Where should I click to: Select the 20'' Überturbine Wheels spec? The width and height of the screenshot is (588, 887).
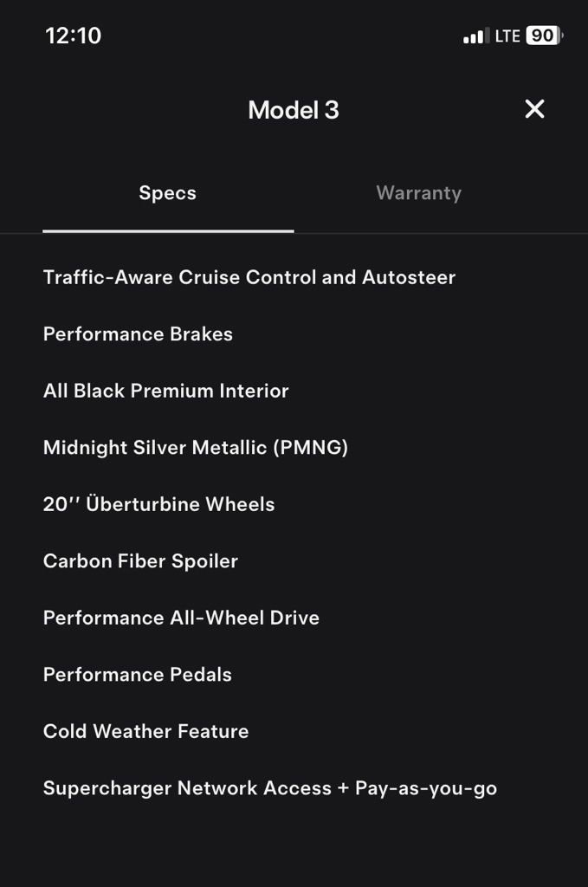click(x=158, y=504)
